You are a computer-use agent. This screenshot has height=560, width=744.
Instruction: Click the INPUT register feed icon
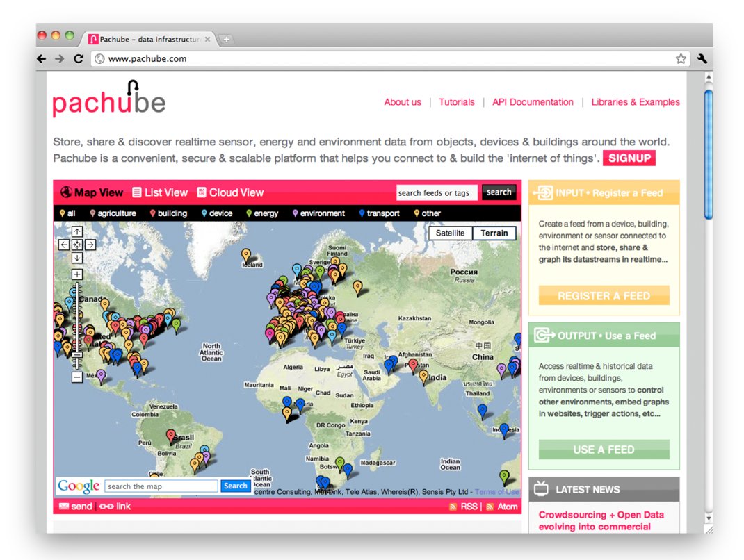click(544, 192)
